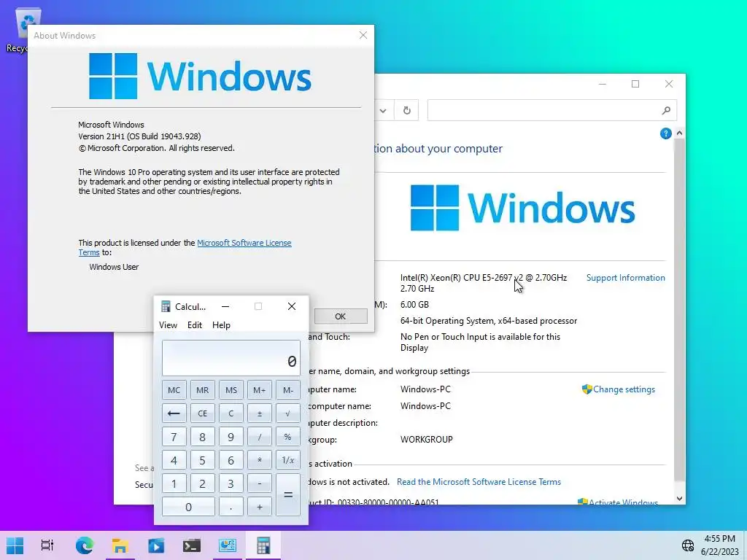Click System window scrollbar down arrow
Screen dimensions: 747x560
[679, 499]
